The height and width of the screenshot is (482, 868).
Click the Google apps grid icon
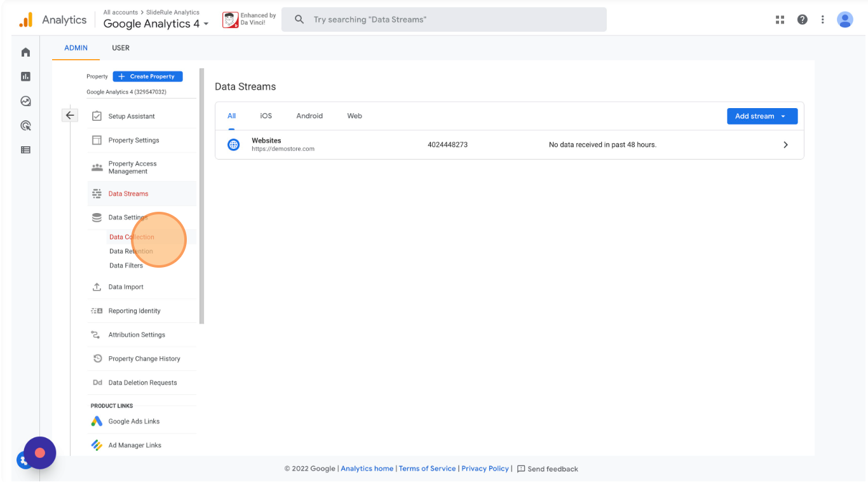tap(780, 20)
